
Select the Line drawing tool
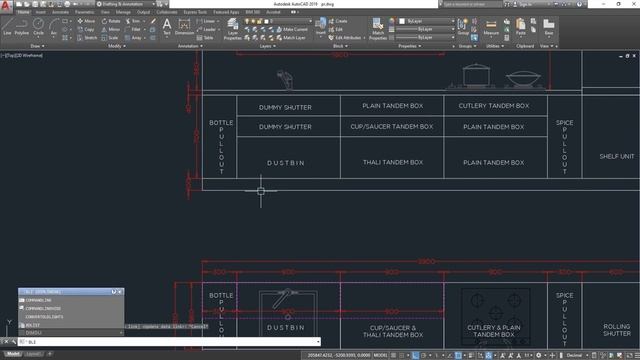coord(7,27)
